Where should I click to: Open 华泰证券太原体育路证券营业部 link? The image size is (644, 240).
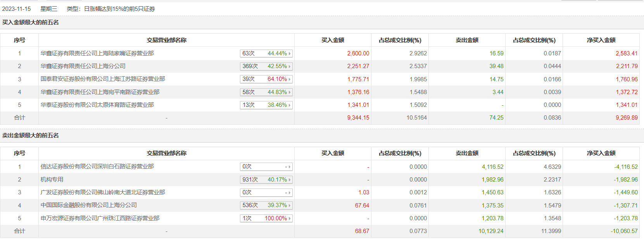coord(97,105)
